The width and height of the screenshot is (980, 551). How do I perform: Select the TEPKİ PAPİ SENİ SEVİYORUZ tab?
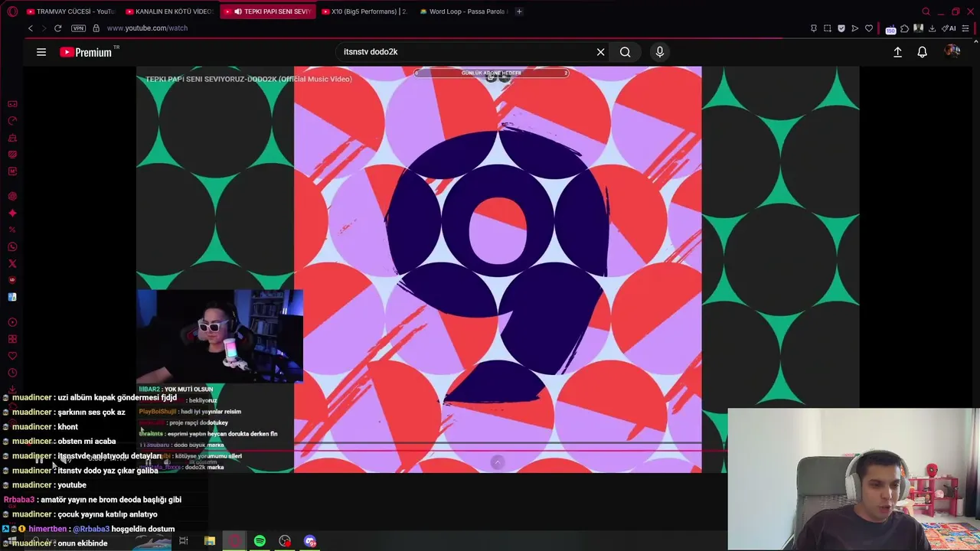pos(268,11)
